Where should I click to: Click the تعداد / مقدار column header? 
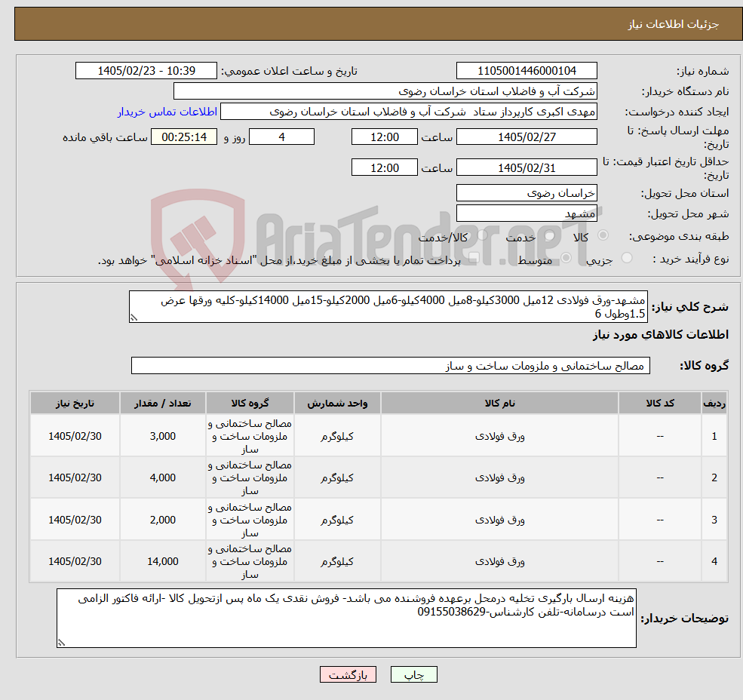162,404
